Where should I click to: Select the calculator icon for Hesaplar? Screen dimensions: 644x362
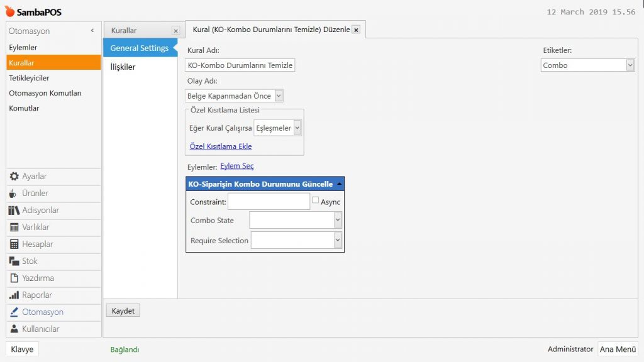pos(14,244)
